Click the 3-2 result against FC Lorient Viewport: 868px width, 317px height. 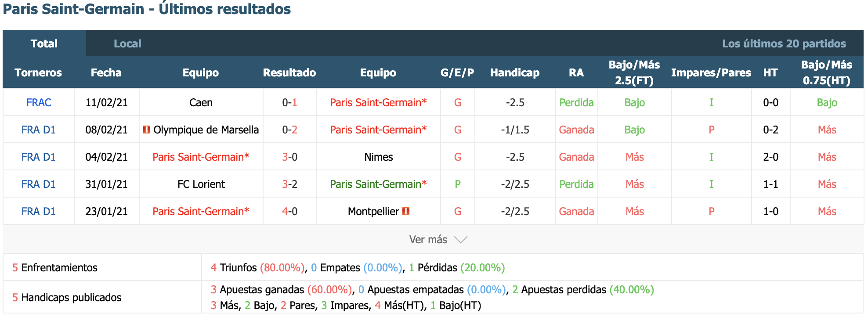pyautogui.click(x=290, y=184)
